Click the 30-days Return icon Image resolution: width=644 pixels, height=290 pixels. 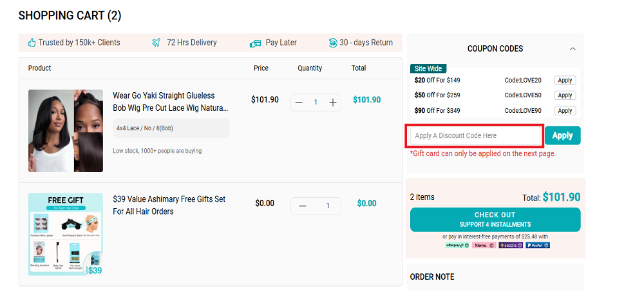pos(333,43)
